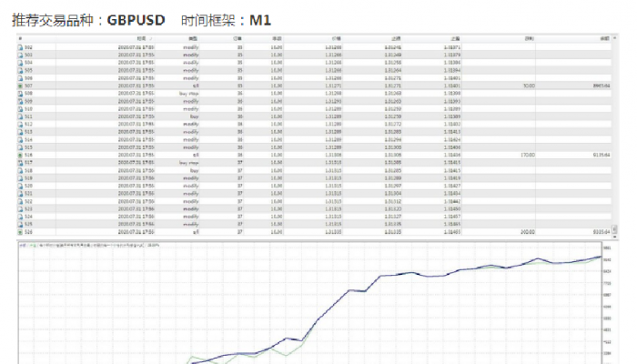Click the table scrollbar up arrow
Image resolution: width=637 pixels, height=364 pixels.
(614, 38)
